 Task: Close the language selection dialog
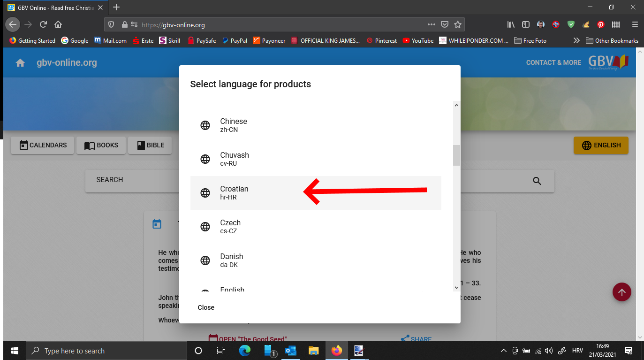point(206,307)
